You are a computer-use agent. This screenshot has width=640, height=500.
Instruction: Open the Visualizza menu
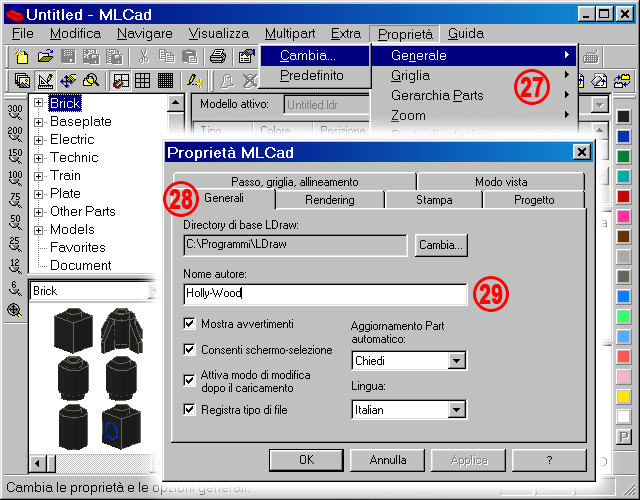coord(219,33)
